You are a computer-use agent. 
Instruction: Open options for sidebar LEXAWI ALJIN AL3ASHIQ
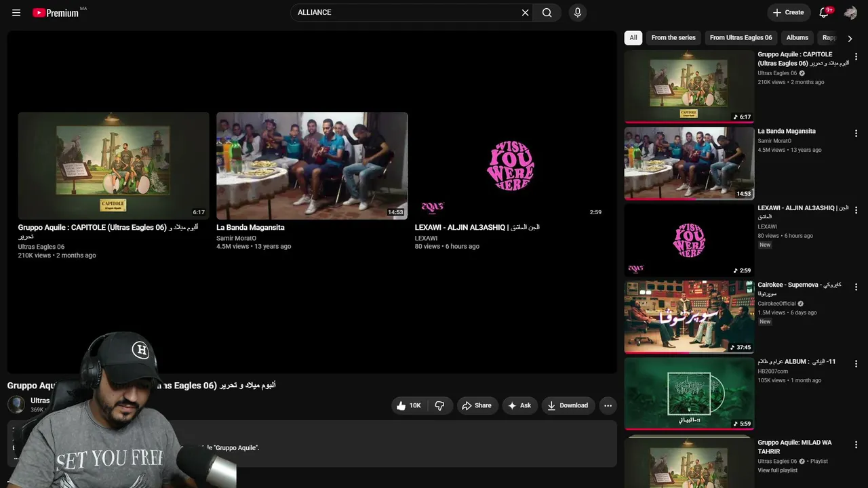point(856,210)
